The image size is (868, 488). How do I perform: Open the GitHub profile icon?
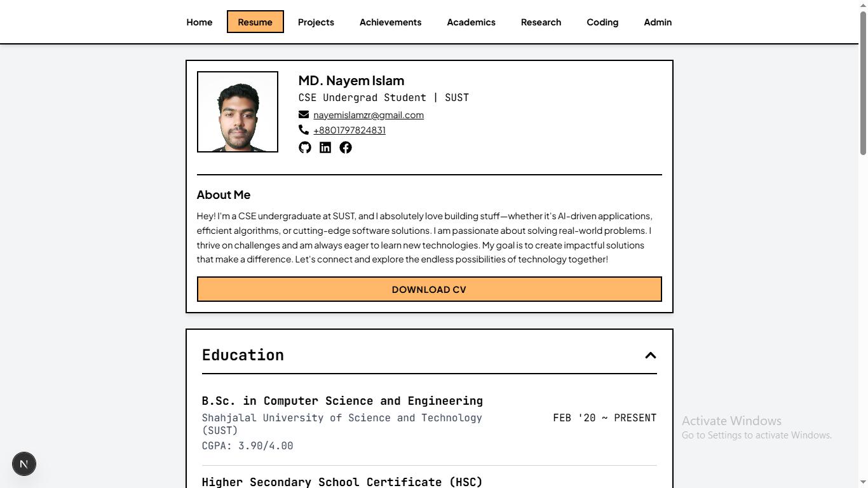[305, 147]
